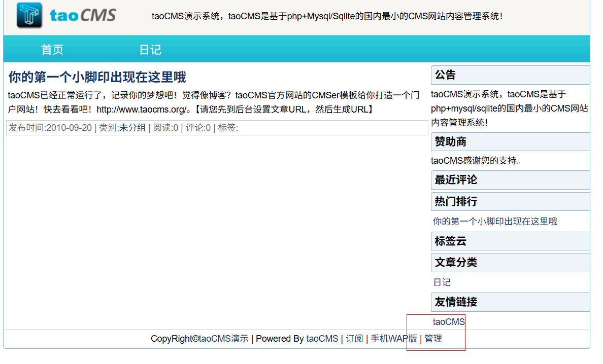
Task: Open the 日记 category under 文章分类
Action: pyautogui.click(x=442, y=282)
